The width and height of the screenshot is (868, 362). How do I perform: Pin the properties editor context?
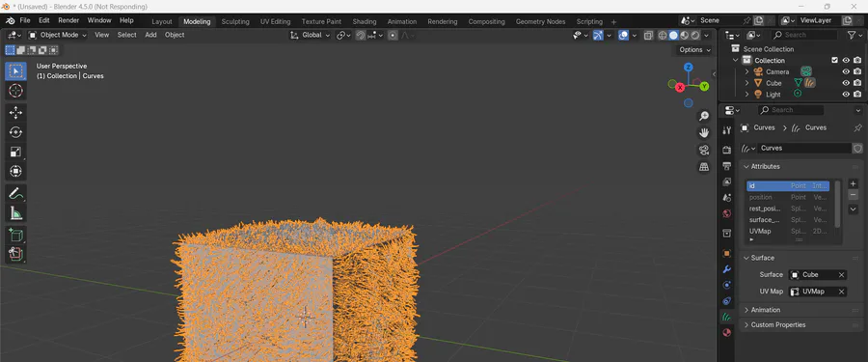click(x=857, y=128)
